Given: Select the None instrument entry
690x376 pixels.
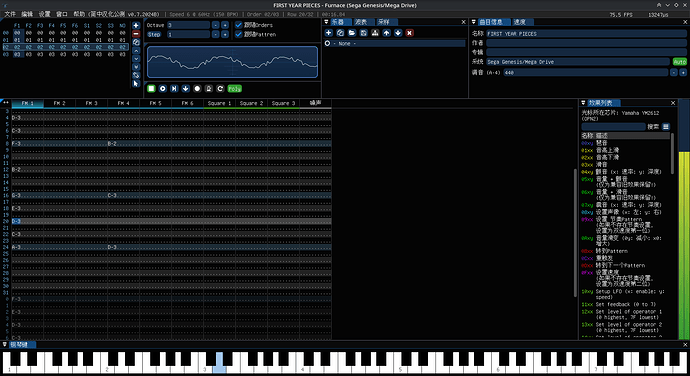Looking at the screenshot, I should (x=394, y=44).
